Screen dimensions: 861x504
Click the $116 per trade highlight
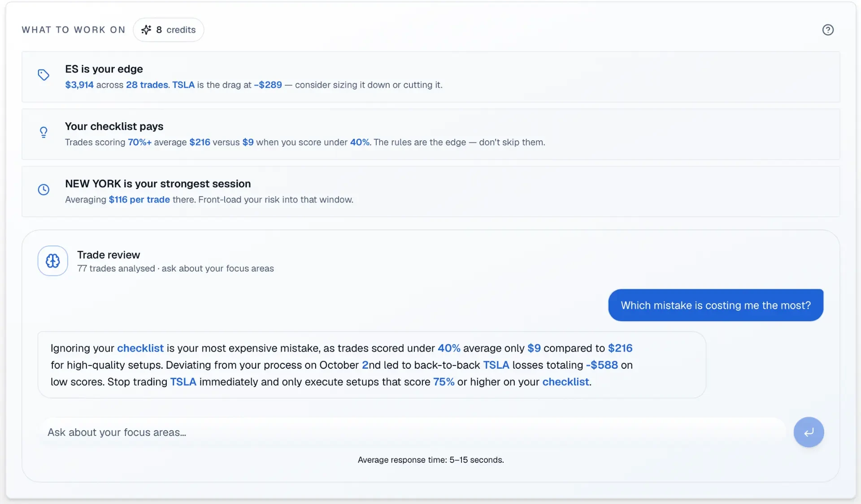tap(139, 199)
